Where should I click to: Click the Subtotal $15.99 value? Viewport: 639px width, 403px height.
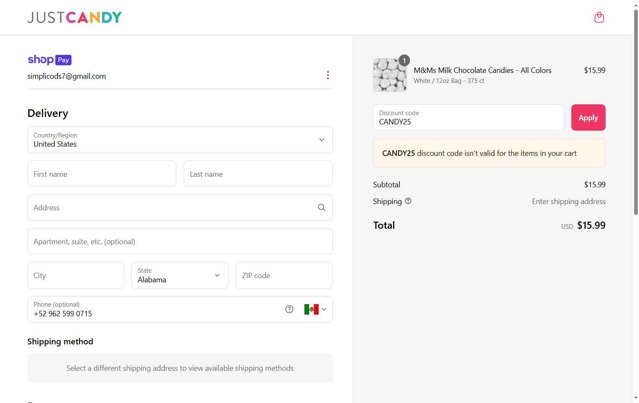pyautogui.click(x=595, y=185)
